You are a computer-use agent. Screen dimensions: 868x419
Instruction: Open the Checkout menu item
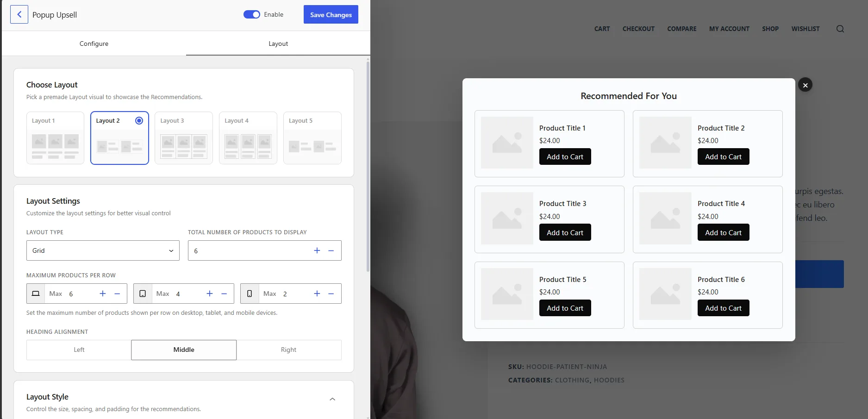pos(638,29)
